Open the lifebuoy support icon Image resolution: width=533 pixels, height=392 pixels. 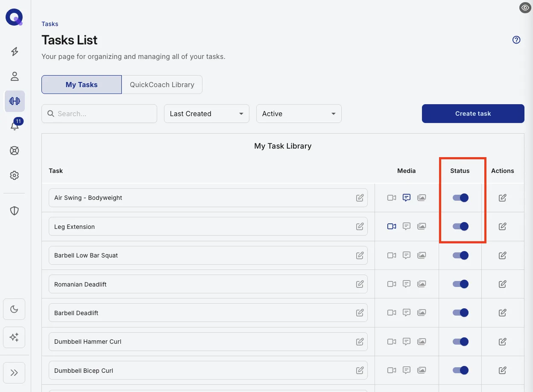tap(15, 151)
